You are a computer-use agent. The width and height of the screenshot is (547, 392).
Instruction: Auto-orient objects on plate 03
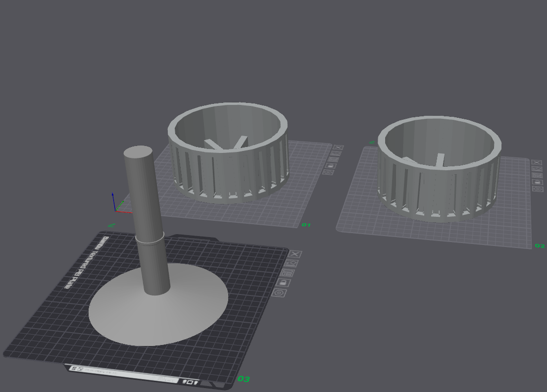pos(291,263)
